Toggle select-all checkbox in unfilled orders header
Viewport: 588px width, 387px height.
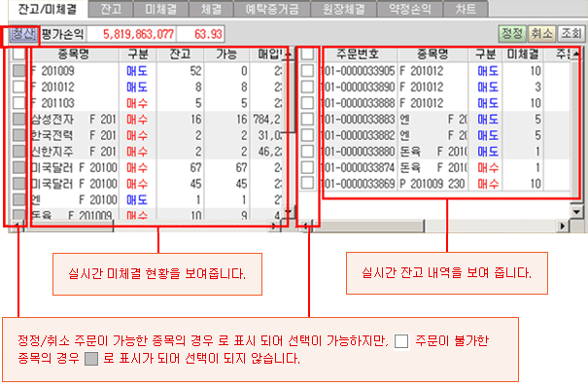tap(307, 54)
